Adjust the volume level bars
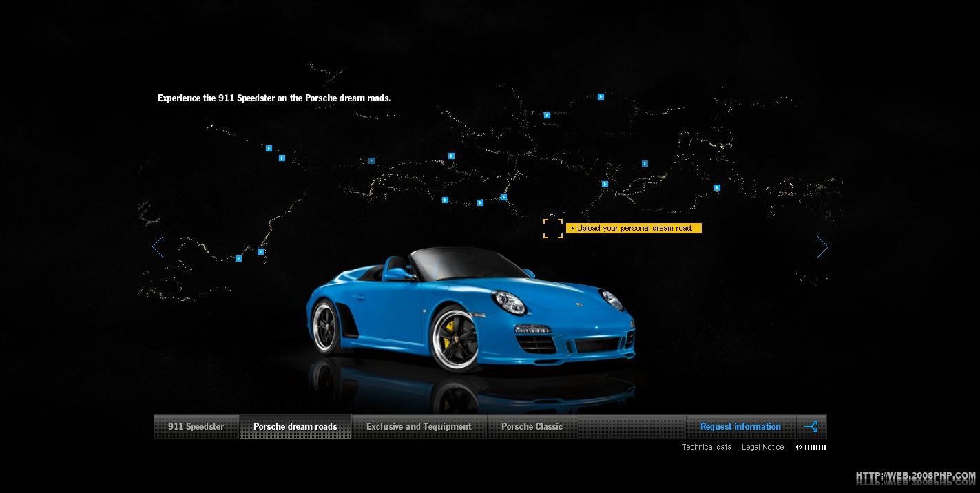The height and width of the screenshot is (493, 980). (x=815, y=448)
